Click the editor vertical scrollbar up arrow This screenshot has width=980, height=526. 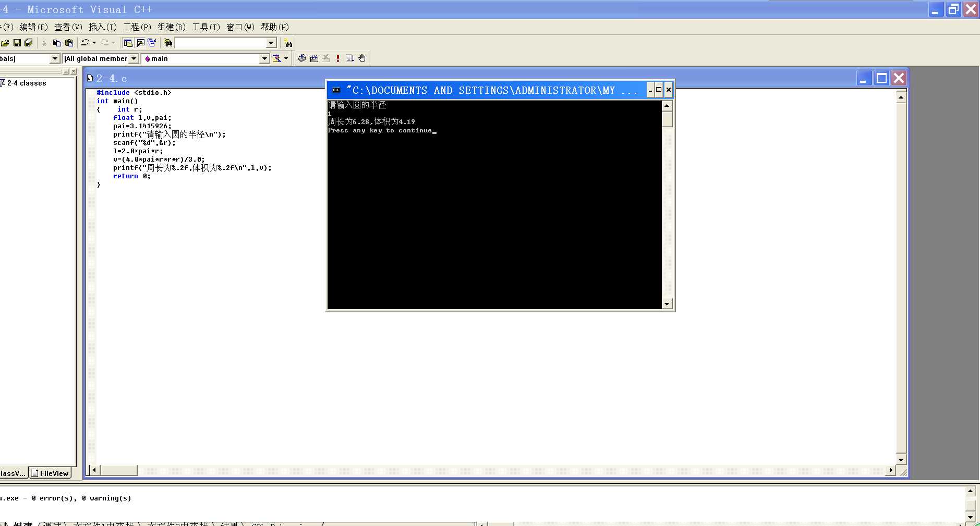pyautogui.click(x=901, y=97)
